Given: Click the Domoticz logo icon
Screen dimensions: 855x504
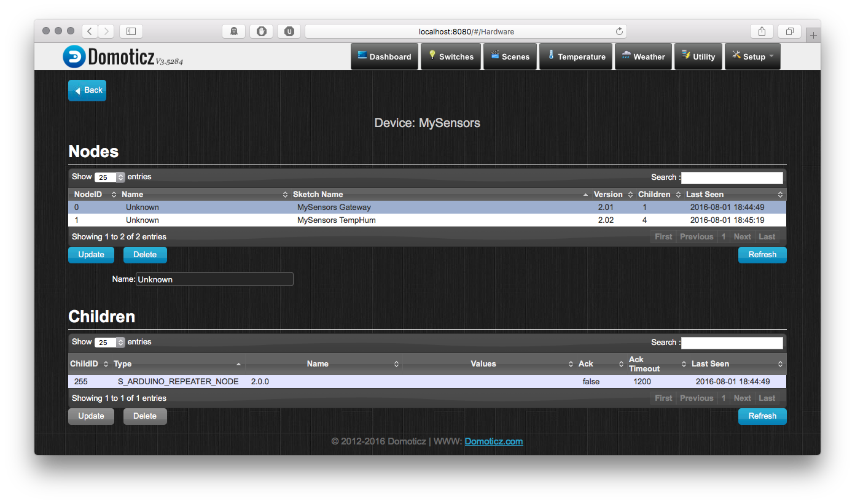Looking at the screenshot, I should (x=74, y=56).
